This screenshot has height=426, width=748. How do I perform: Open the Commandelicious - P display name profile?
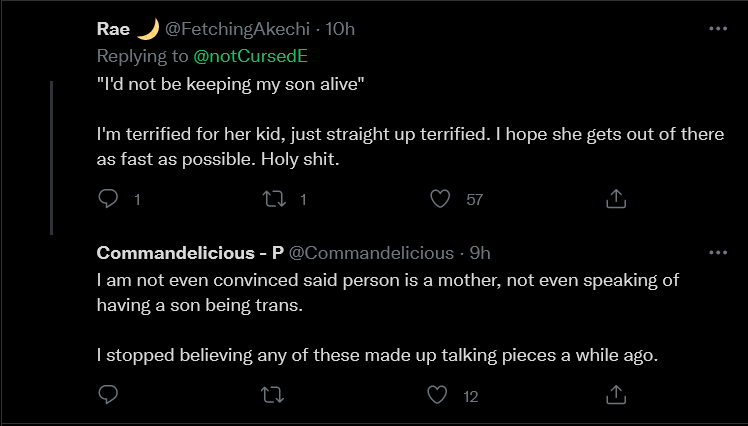[x=190, y=253]
